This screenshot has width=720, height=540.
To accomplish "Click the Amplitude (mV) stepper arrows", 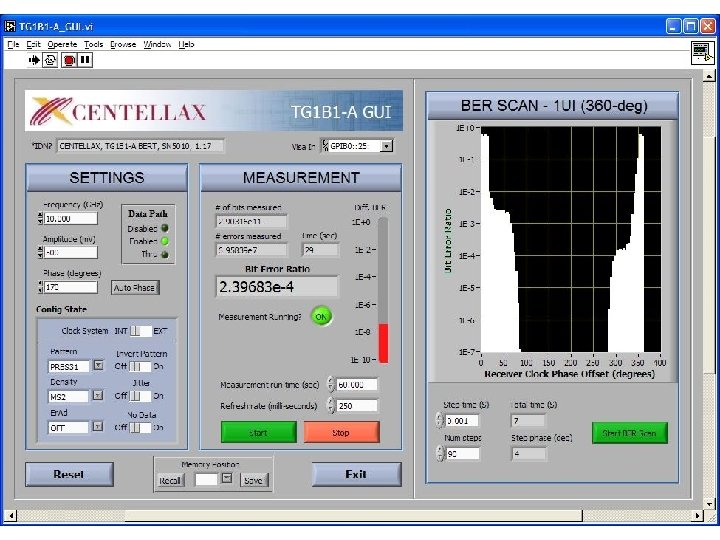I will coord(40,252).
